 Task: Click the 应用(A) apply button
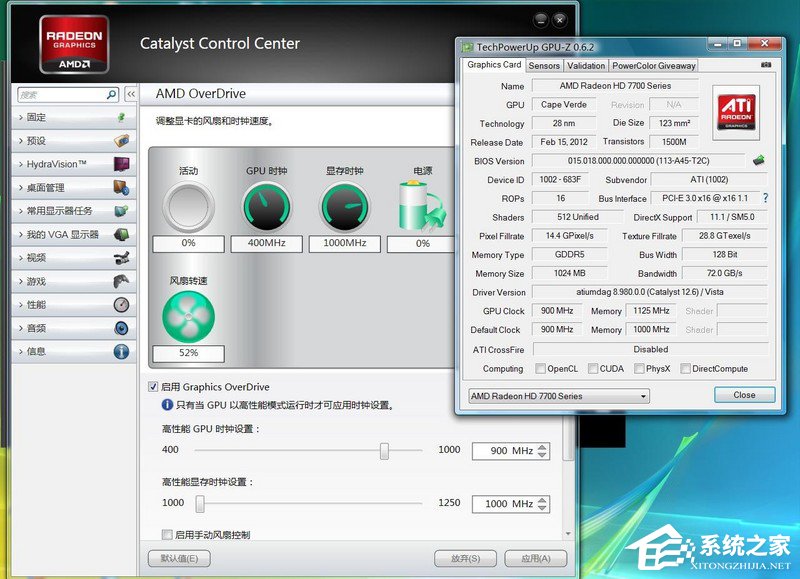pos(535,559)
